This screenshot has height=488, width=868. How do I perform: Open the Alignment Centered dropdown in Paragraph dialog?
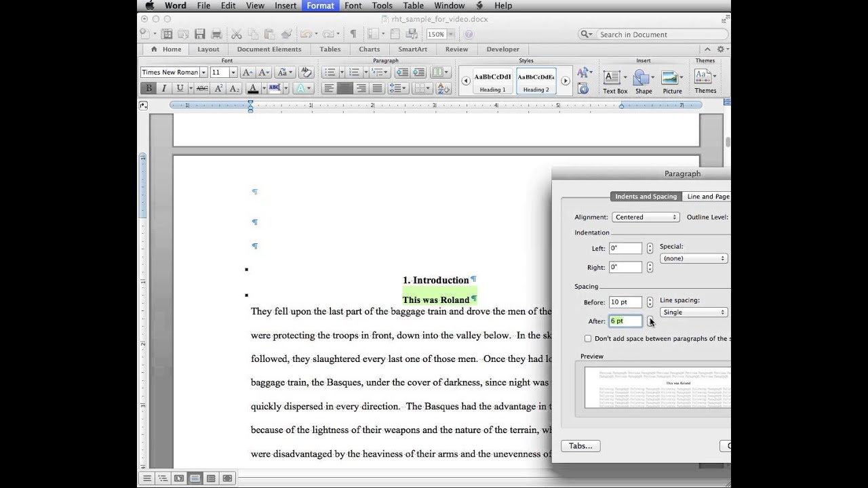[646, 217]
